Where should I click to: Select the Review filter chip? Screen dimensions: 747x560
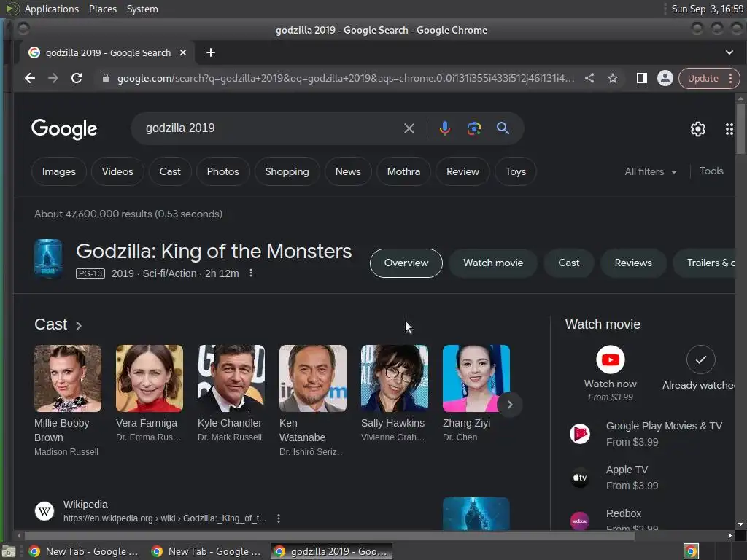coord(462,171)
